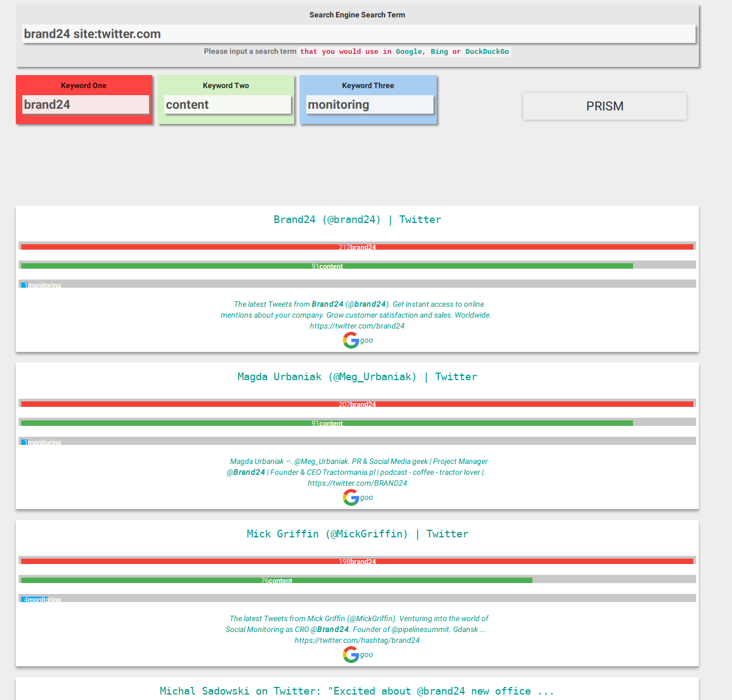
Task: Click the Keyword One input containing brand24
Action: pos(85,104)
